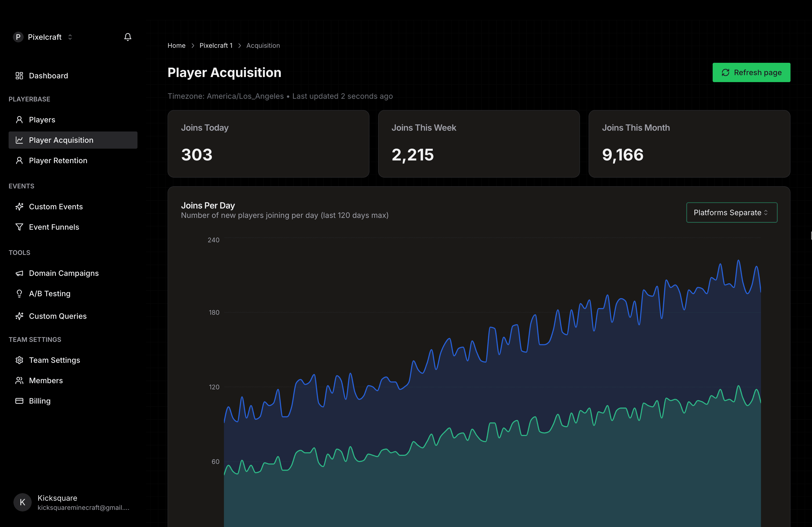The image size is (812, 527).
Task: Open the Dashboard icon in the sidebar
Action: coord(19,76)
